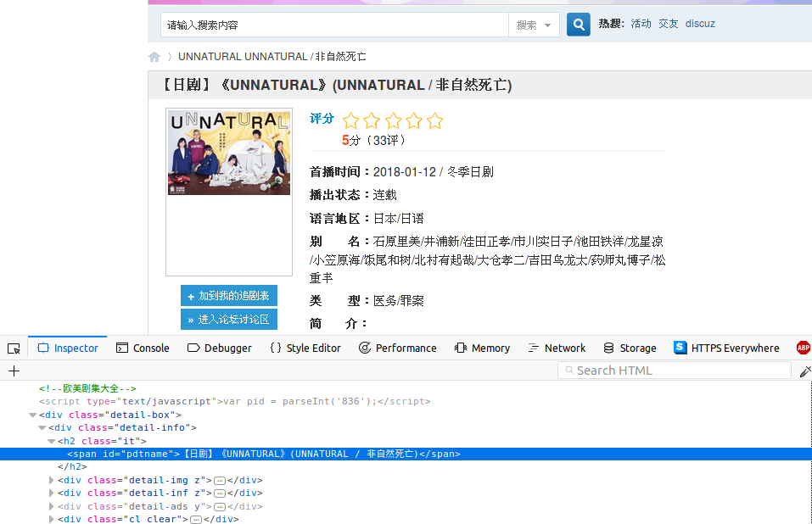Open the Storage tab

pos(630,348)
